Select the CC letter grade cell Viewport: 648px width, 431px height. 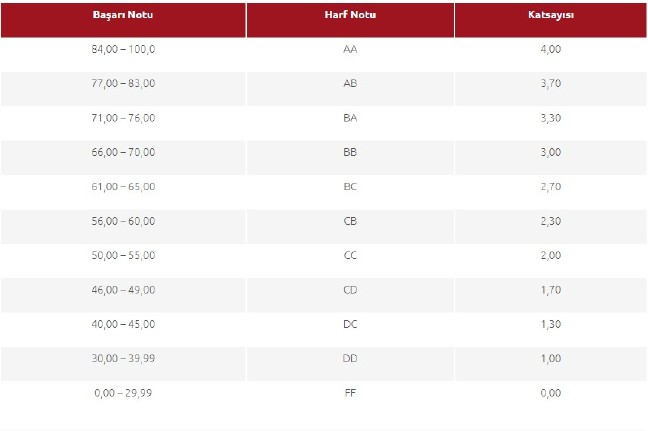pos(350,255)
